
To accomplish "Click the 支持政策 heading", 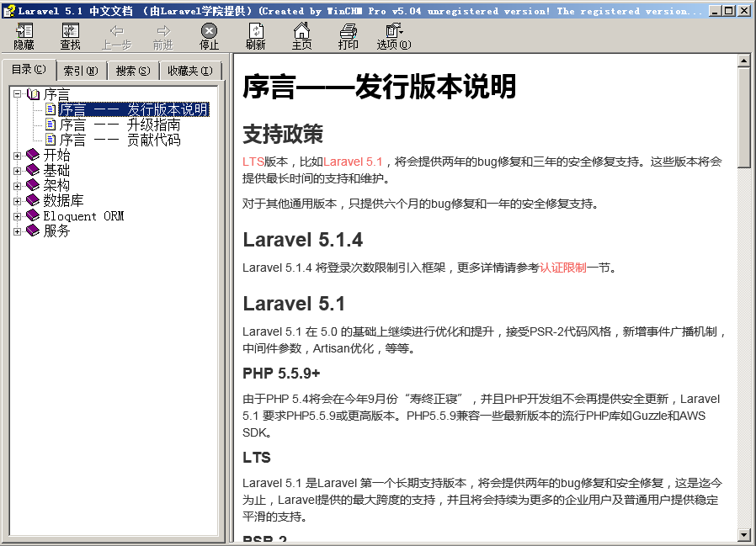I will coord(283,134).
